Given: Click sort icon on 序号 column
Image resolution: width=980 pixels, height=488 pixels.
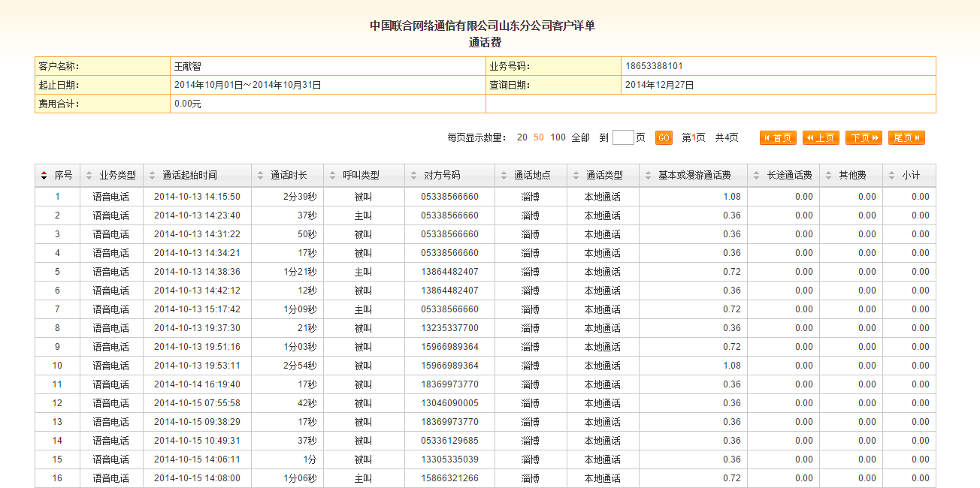Looking at the screenshot, I should tap(44, 176).
